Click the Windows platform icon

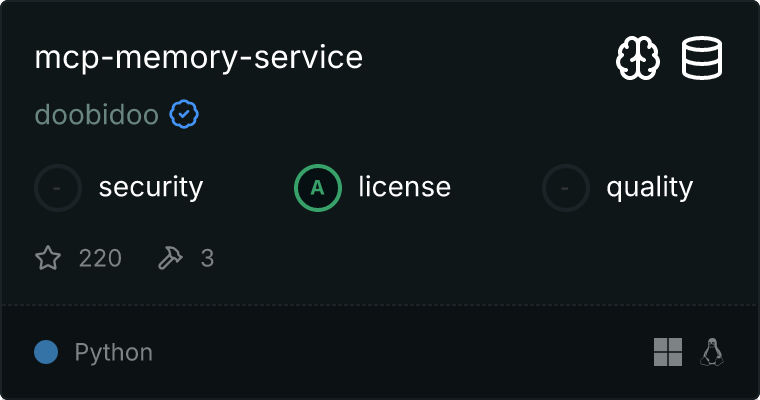668,352
